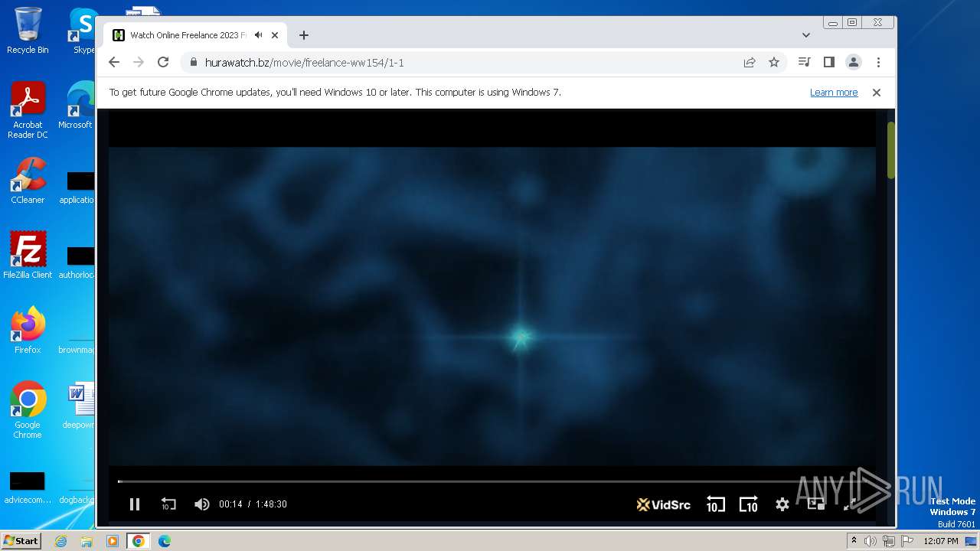980x551 pixels.
Task: Share this page from address bar
Action: click(750, 63)
